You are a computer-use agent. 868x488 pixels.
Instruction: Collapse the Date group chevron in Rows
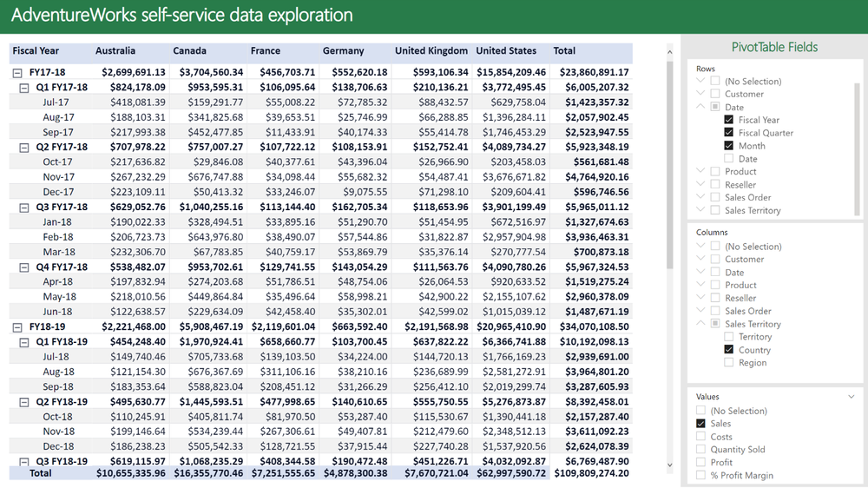click(x=700, y=106)
